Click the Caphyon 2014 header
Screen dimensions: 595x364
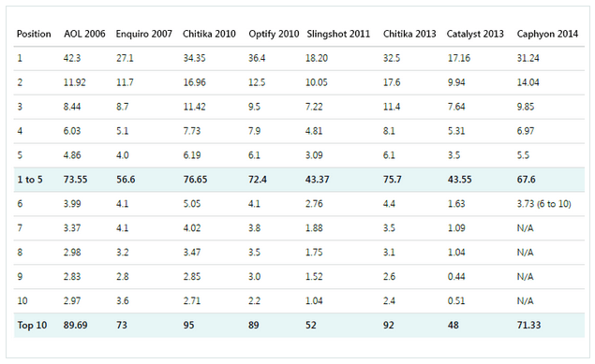point(547,34)
